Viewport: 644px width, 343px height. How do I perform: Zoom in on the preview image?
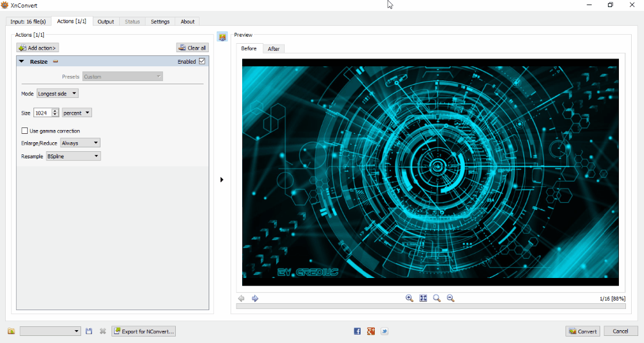point(409,299)
